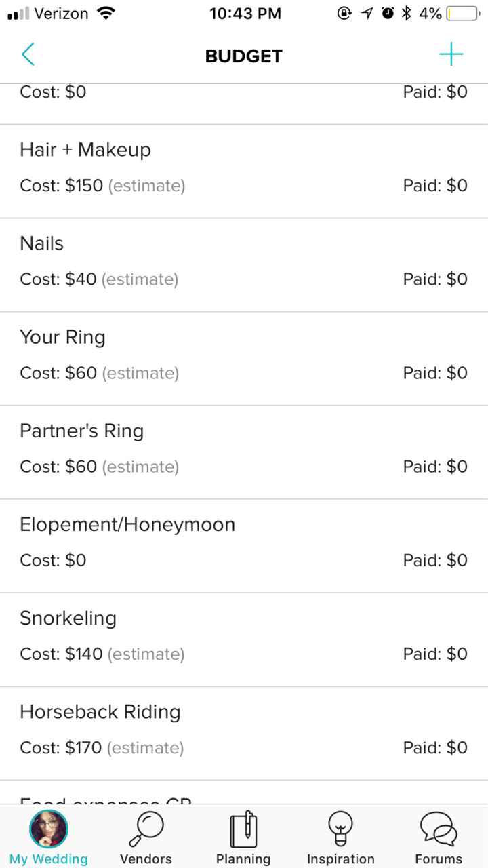Tap the plus icon to add budget item
The width and height of the screenshot is (488, 868).
(x=451, y=55)
